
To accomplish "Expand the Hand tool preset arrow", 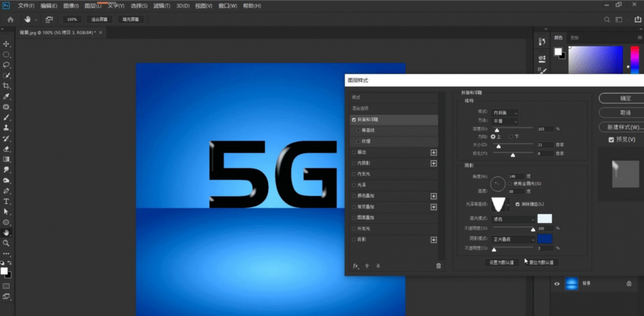I will [x=36, y=19].
